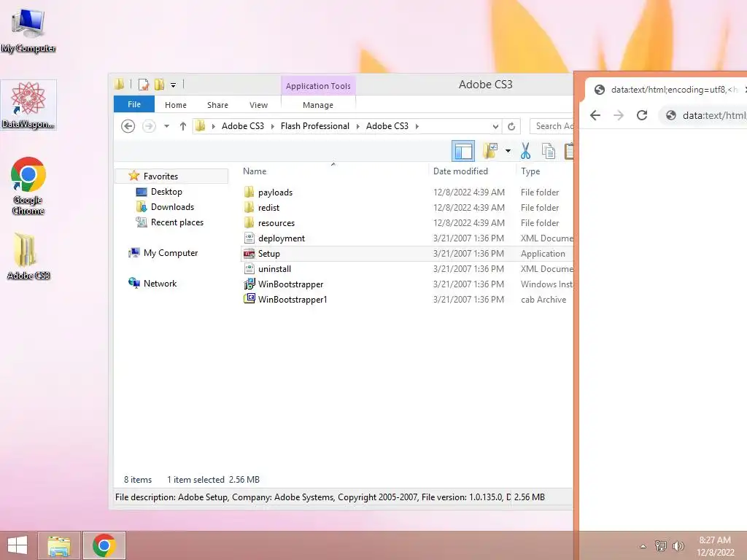Open dropdown arrow next to folder toolbar icon
Image resolution: width=747 pixels, height=560 pixels.
(508, 152)
